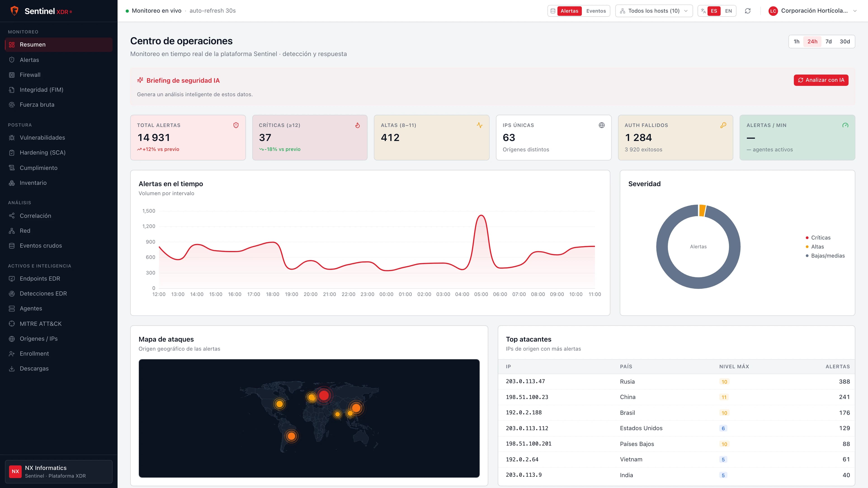Click the sparkle icon beside Briefing de seguridad IA
Viewport: 868px width, 488px height.
140,80
